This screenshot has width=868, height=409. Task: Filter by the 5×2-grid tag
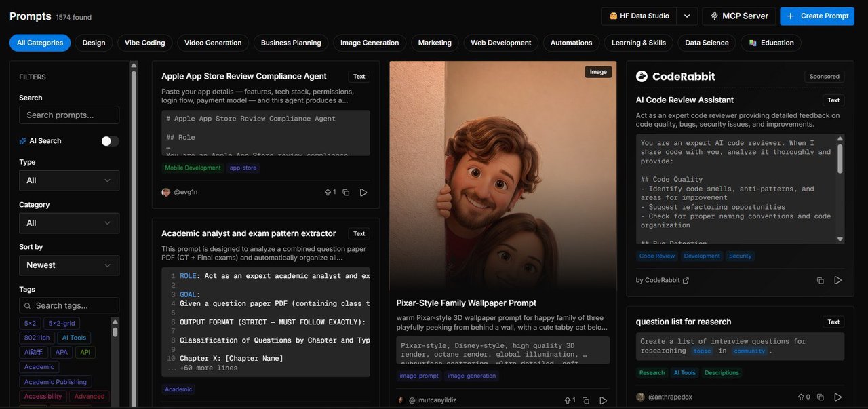[62, 324]
